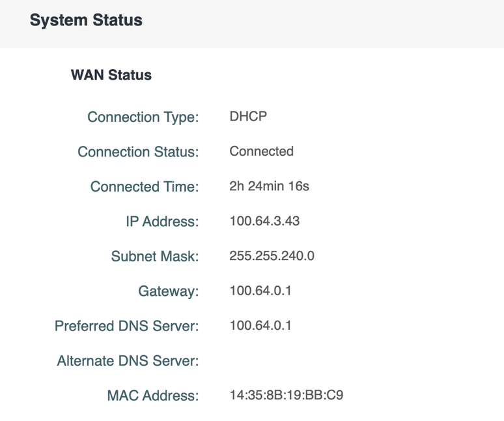The width and height of the screenshot is (504, 421).
Task: Select the IP address 100.64.3.43
Action: [264, 221]
